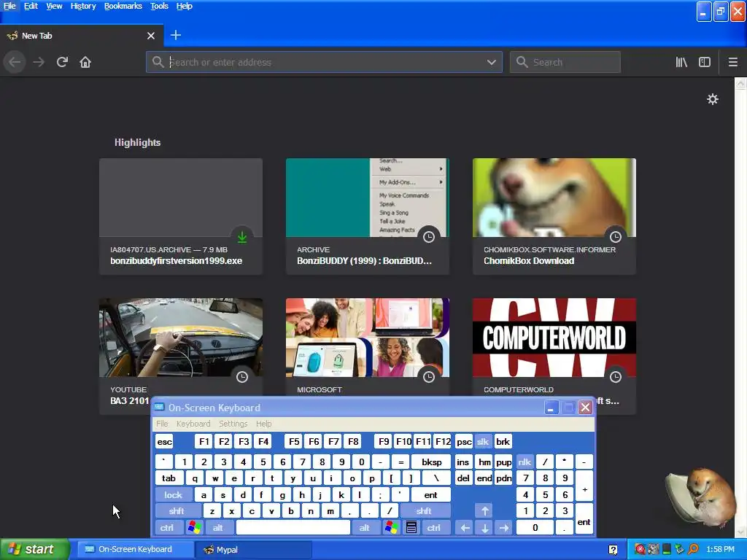Open the hamburger application menu
Viewport: 747px width, 560px height.
(x=732, y=62)
